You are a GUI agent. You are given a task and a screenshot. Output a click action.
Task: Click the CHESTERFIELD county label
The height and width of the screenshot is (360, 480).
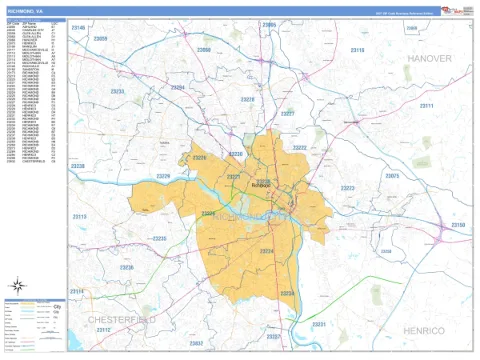coord(122,320)
